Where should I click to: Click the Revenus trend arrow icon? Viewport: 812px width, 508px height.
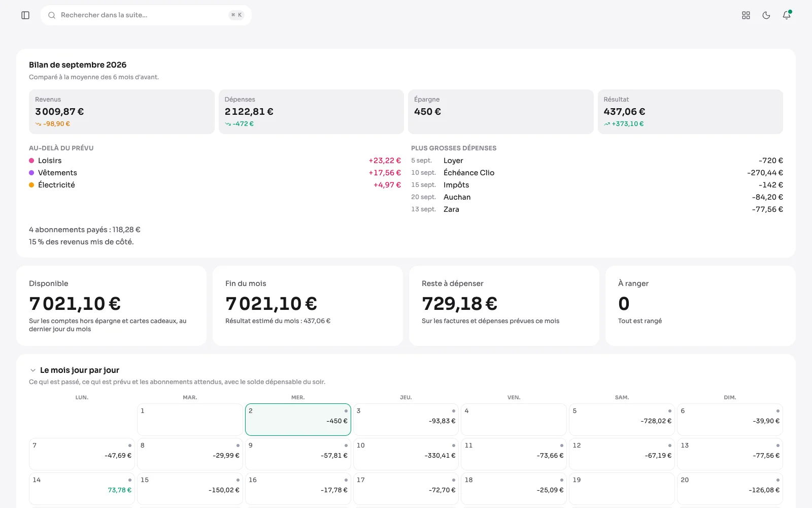point(38,124)
